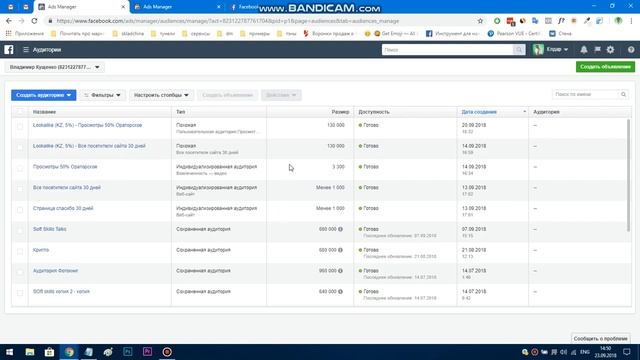Open the Apps grid in bookmarks bar
Screen dimensions: 640x360
point(8,33)
